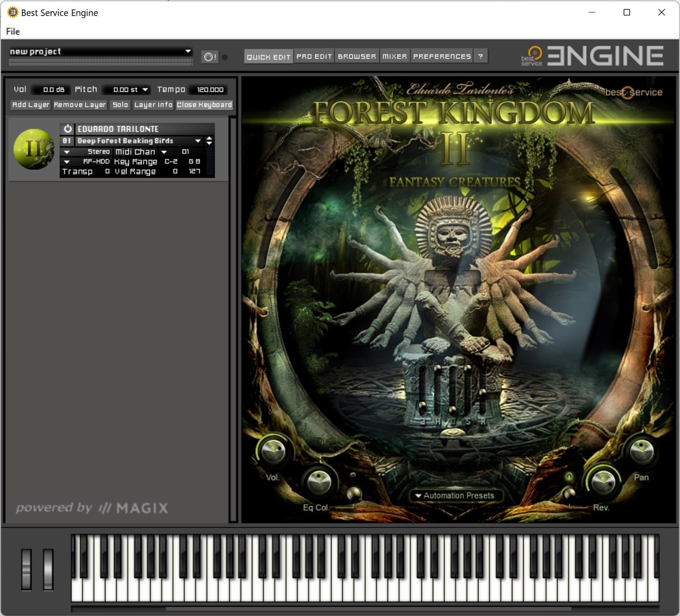Click the Forest Kingdom II layer logo
This screenshot has width=680, height=616.
tap(34, 149)
